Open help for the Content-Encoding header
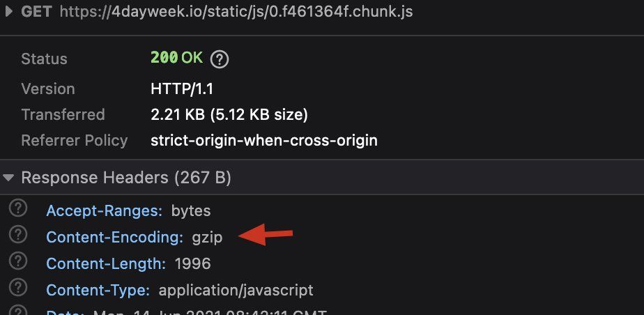Screen dimensions: 644x315 pos(20,236)
